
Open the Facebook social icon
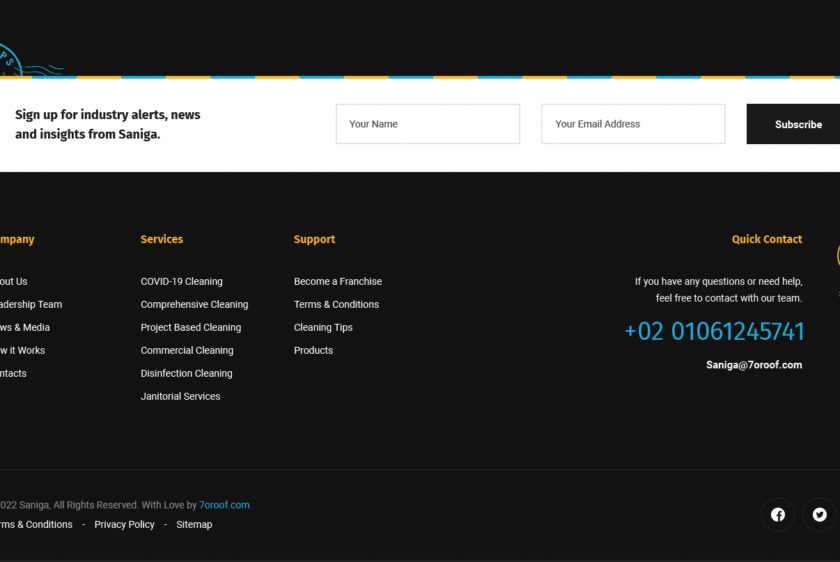[778, 514]
